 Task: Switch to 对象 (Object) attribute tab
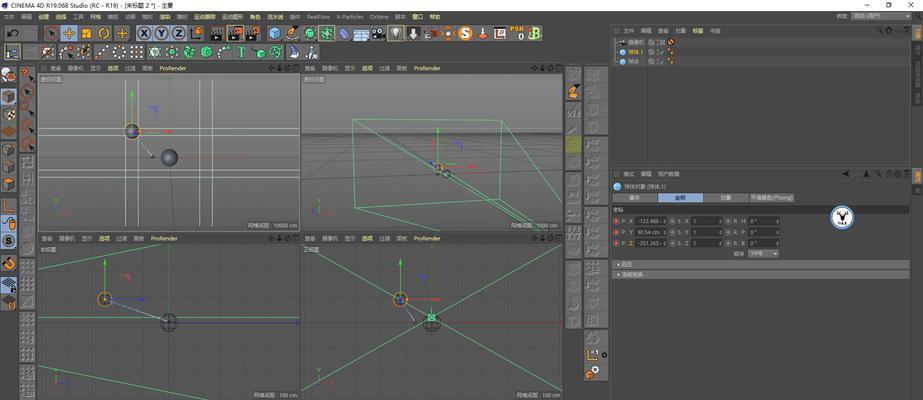click(x=726, y=198)
